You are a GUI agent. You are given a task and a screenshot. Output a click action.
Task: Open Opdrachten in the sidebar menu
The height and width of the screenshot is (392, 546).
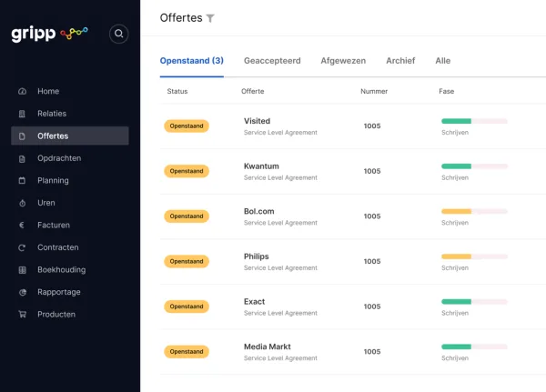click(x=59, y=158)
